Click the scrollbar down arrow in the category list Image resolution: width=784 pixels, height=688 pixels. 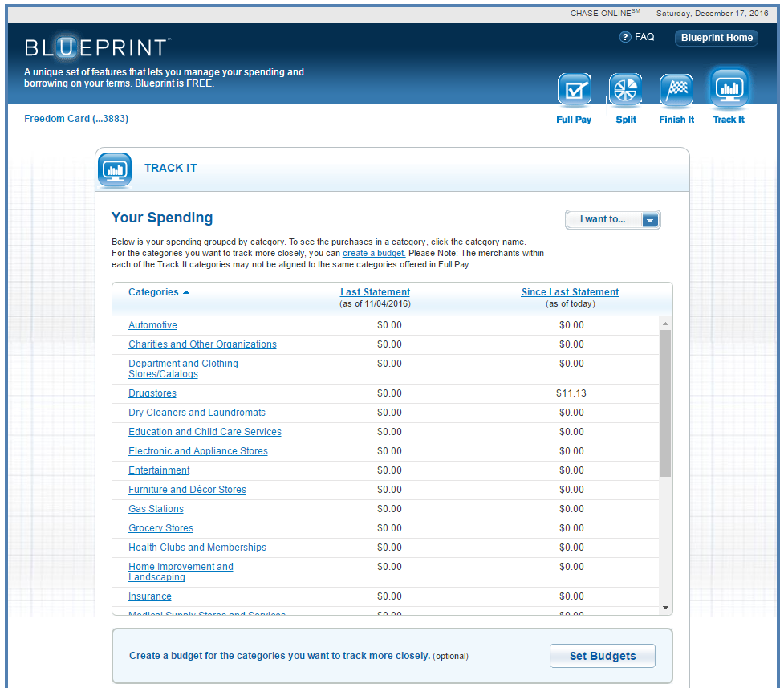[x=665, y=608]
